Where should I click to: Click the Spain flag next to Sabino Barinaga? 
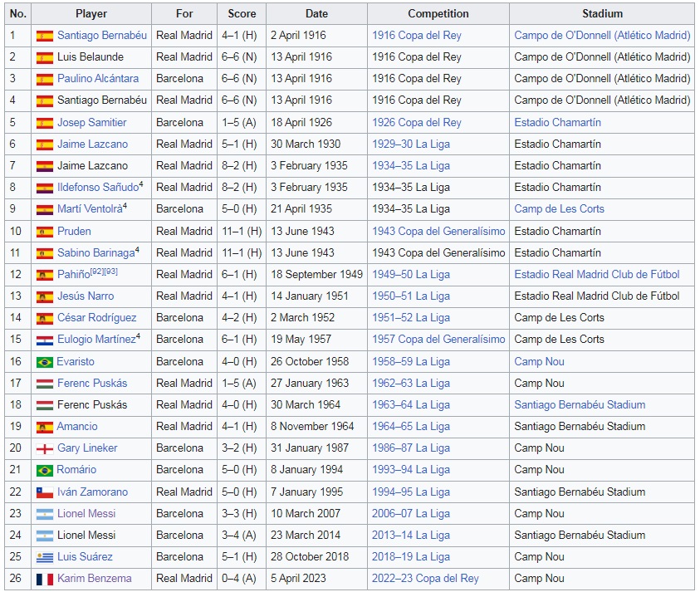coord(45,253)
